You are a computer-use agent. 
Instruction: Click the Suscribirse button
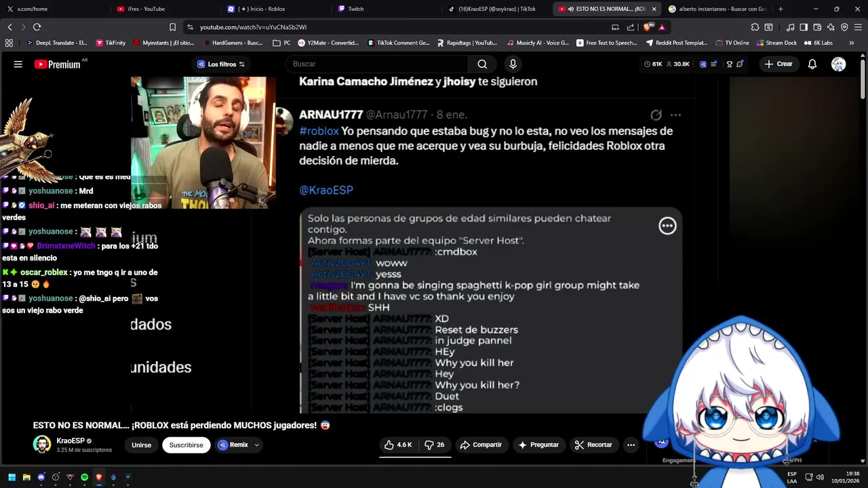186,445
